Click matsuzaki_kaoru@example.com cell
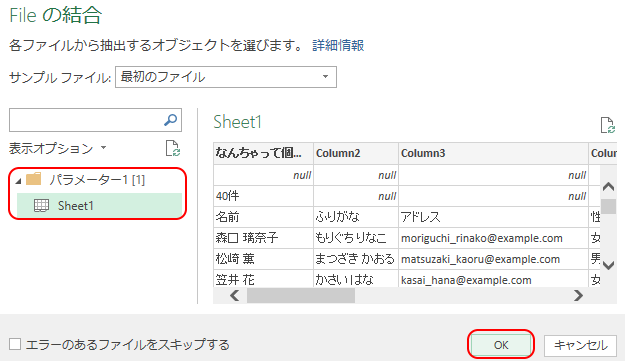 pos(493,259)
